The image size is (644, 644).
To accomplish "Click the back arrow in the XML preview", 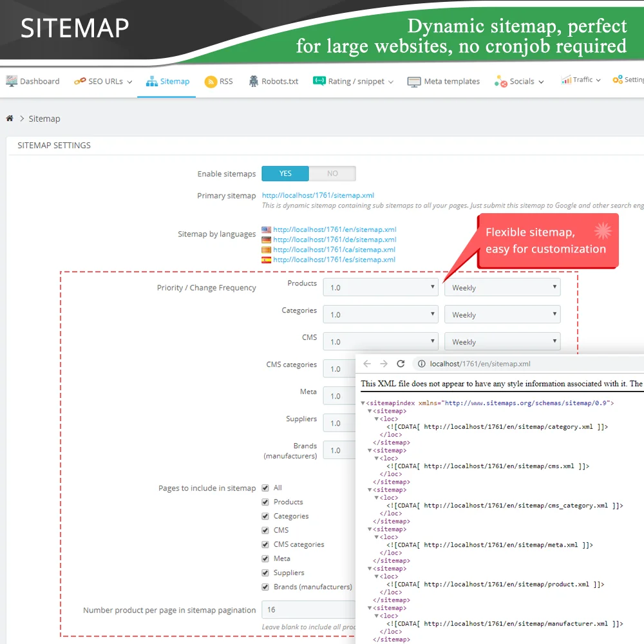I will 366,363.
